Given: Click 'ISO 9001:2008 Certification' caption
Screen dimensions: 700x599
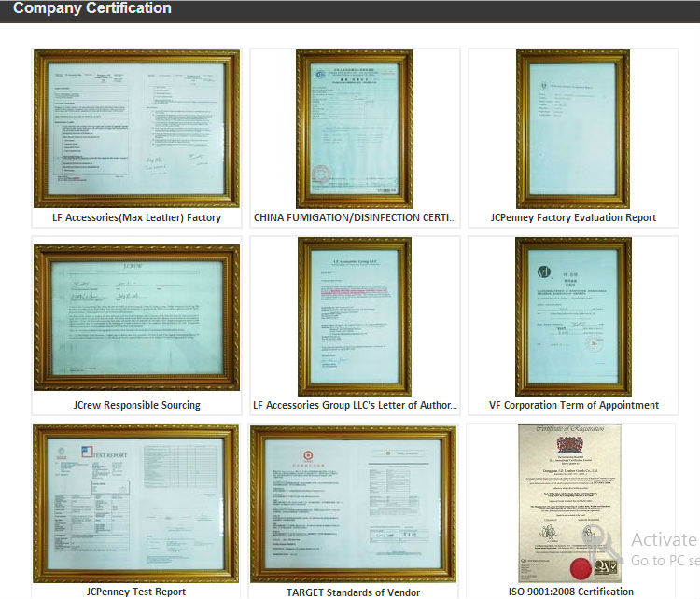Looking at the screenshot, I should (x=570, y=592).
